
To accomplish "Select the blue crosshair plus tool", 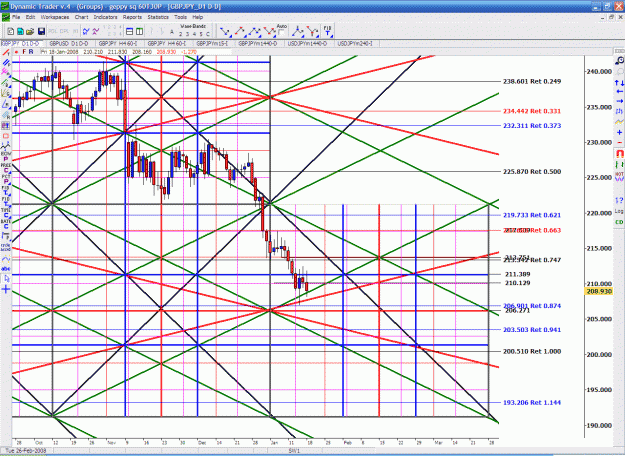I will 6,289.
